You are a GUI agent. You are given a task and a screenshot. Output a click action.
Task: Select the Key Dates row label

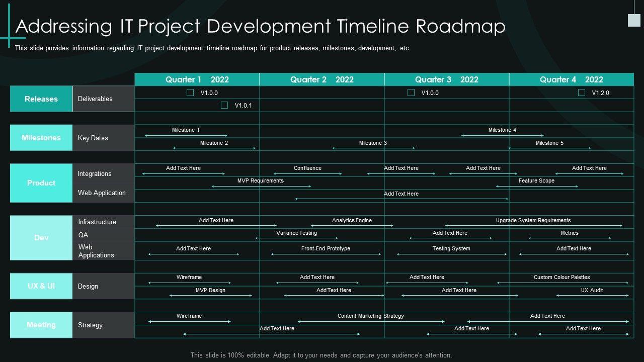tap(93, 138)
